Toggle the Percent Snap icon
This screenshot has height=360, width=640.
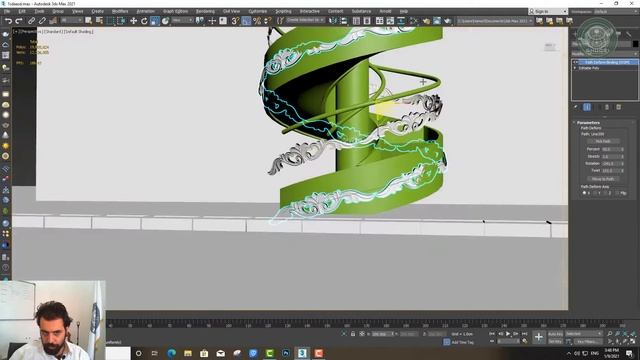coord(257,20)
